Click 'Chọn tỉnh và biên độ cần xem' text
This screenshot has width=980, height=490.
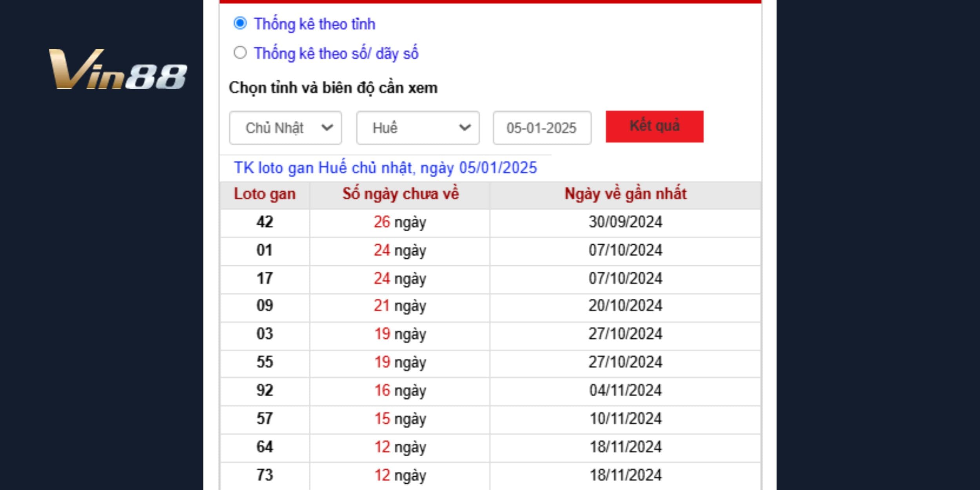tap(333, 88)
